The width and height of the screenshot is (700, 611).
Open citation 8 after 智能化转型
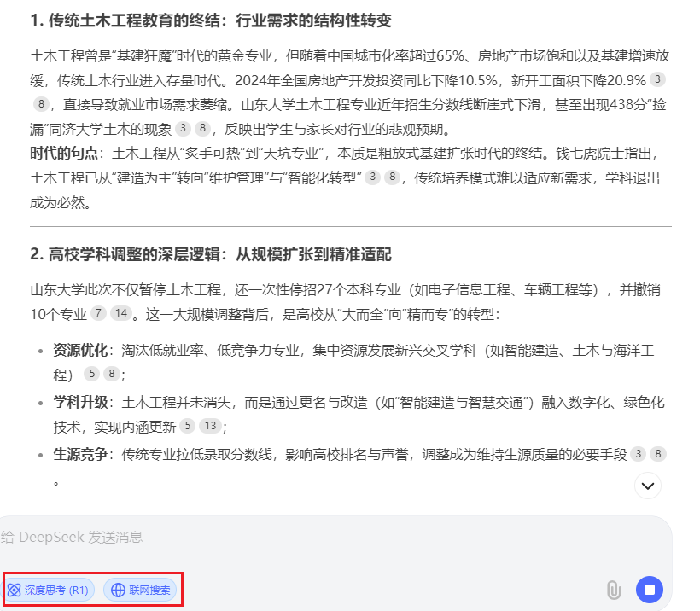[x=392, y=177]
